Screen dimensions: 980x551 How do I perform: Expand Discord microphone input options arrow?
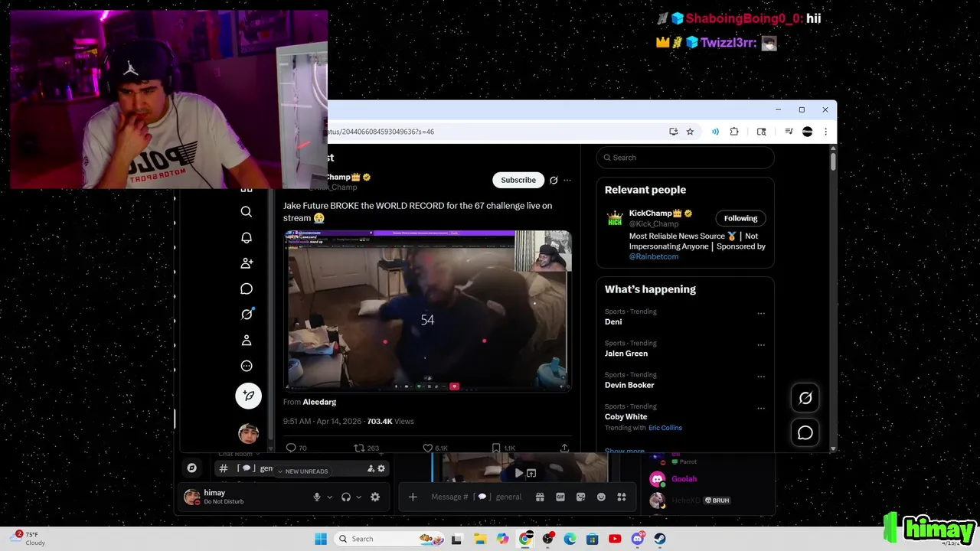[330, 497]
